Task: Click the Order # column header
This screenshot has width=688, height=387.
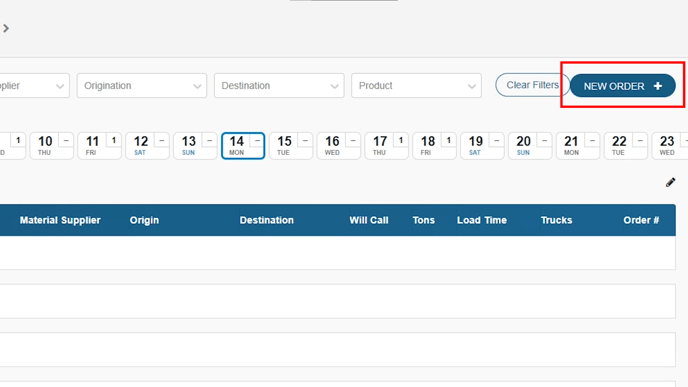Action: coord(641,220)
